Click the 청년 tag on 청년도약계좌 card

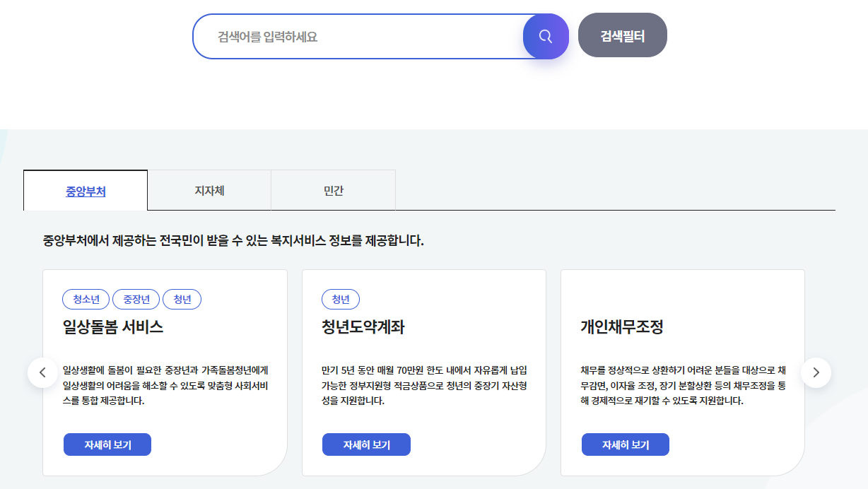tap(341, 299)
